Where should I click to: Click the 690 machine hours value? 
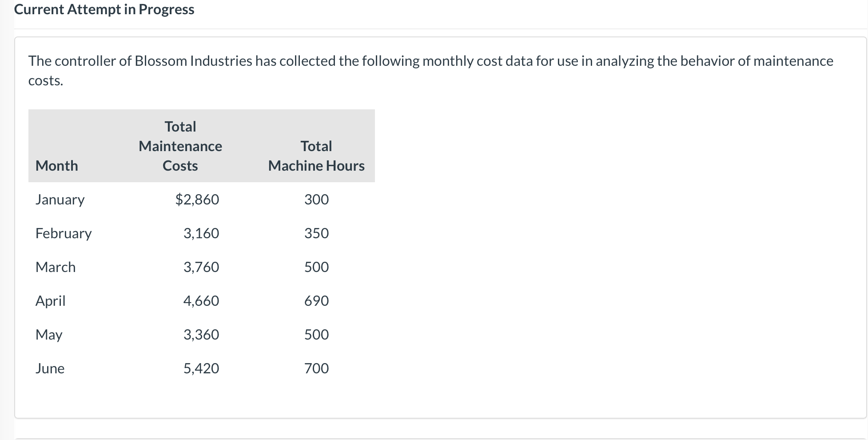click(316, 301)
